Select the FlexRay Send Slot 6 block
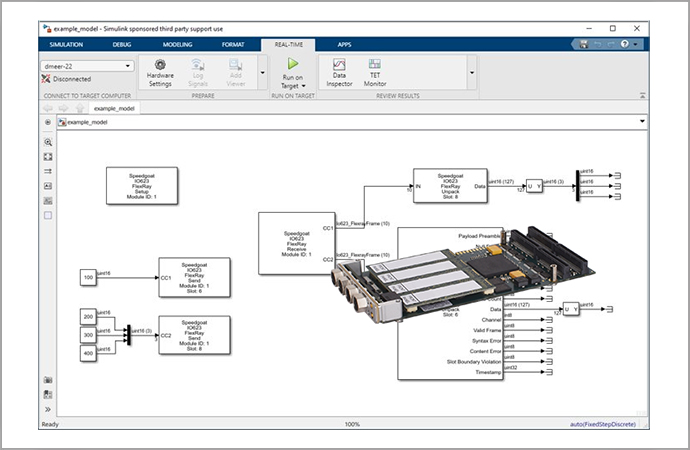 click(194, 278)
